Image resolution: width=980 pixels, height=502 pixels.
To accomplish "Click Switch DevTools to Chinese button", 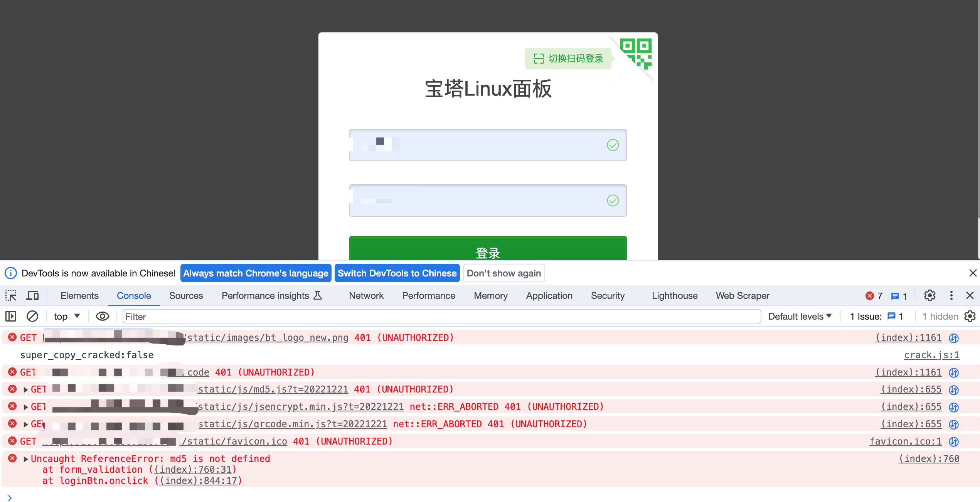I will pyautogui.click(x=397, y=273).
